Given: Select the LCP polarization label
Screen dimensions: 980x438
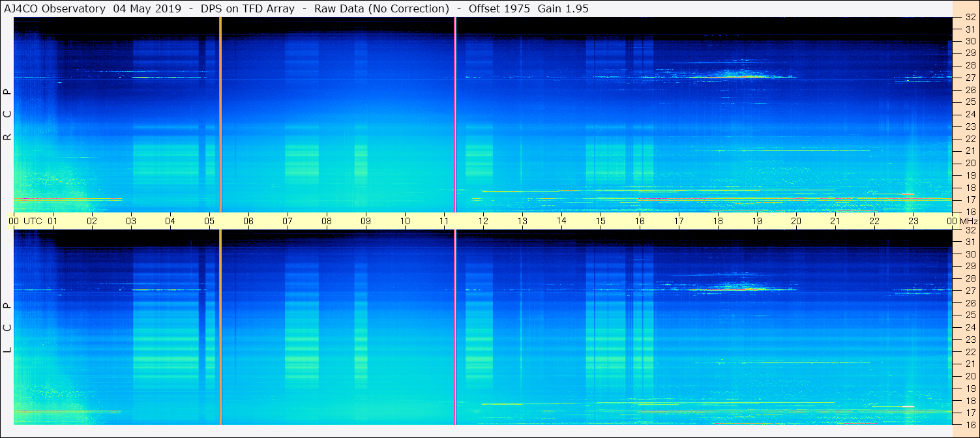Looking at the screenshot, I should click(8, 328).
